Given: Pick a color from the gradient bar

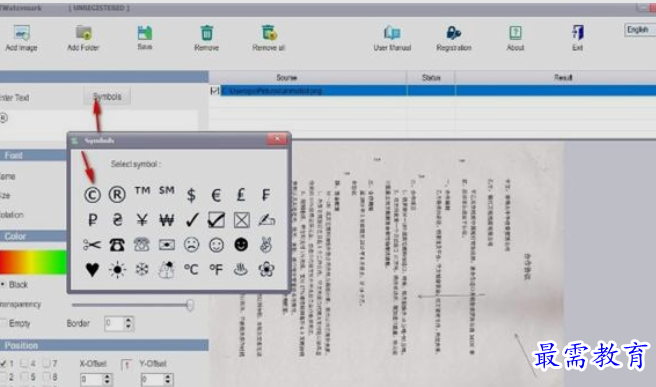Looking at the screenshot, I should coord(33,262).
